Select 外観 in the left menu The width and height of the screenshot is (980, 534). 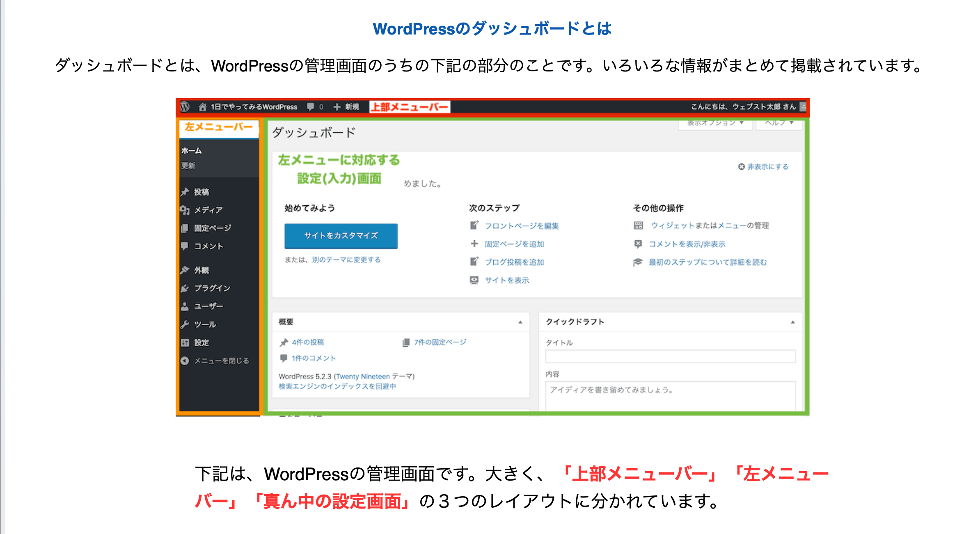pos(201,270)
